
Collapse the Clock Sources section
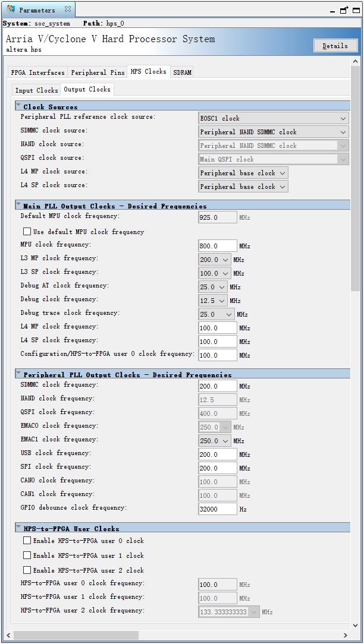(x=18, y=106)
